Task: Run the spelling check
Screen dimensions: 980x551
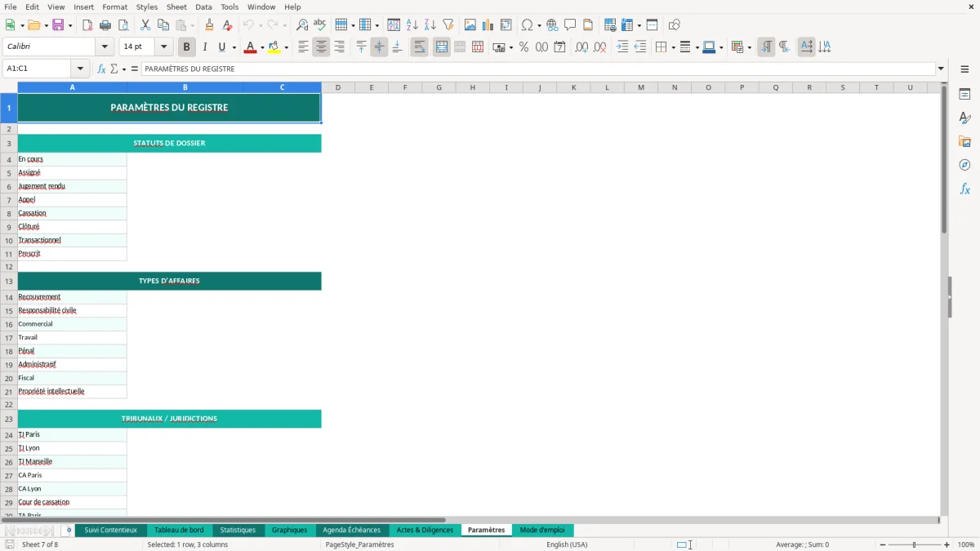Action: [320, 25]
